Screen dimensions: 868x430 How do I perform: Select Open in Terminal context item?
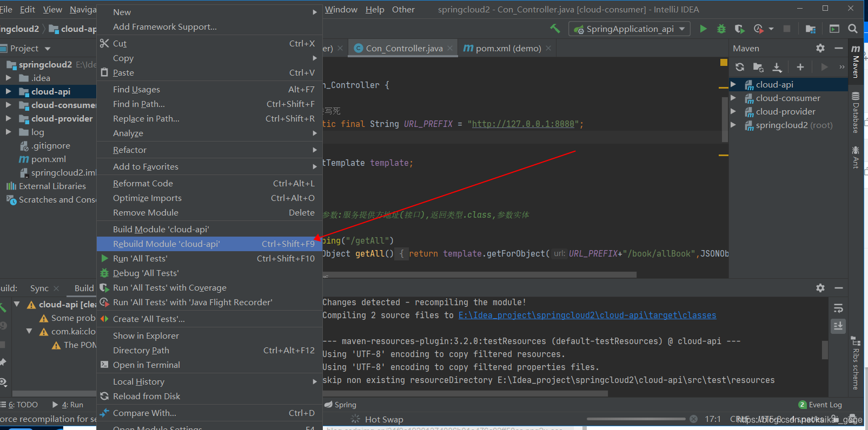[209, 365]
